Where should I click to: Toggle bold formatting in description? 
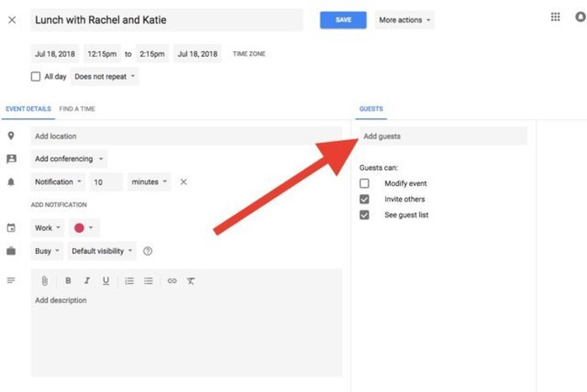point(68,281)
